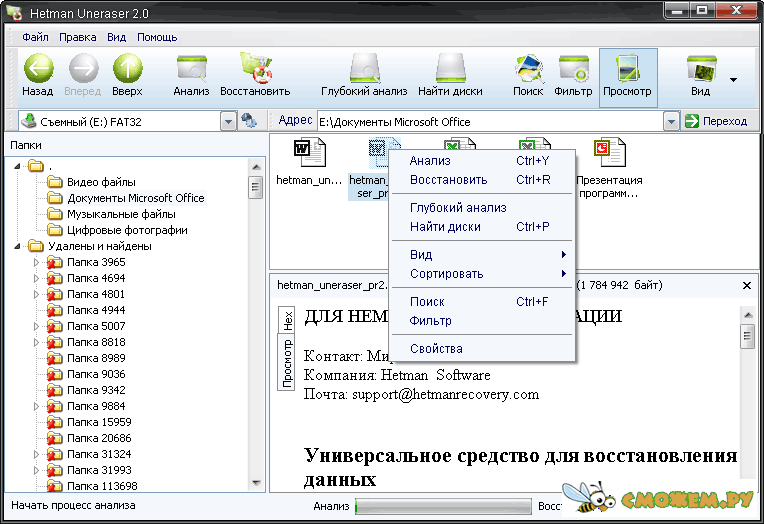Open the Вид menu in the menu bar
764x524 pixels.
[x=116, y=37]
